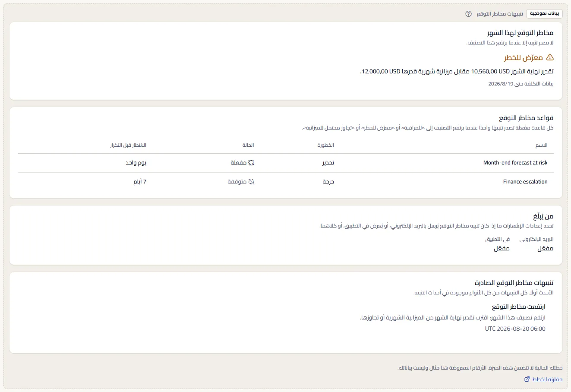Click the repeat wait value يوم واحد

pos(136,163)
